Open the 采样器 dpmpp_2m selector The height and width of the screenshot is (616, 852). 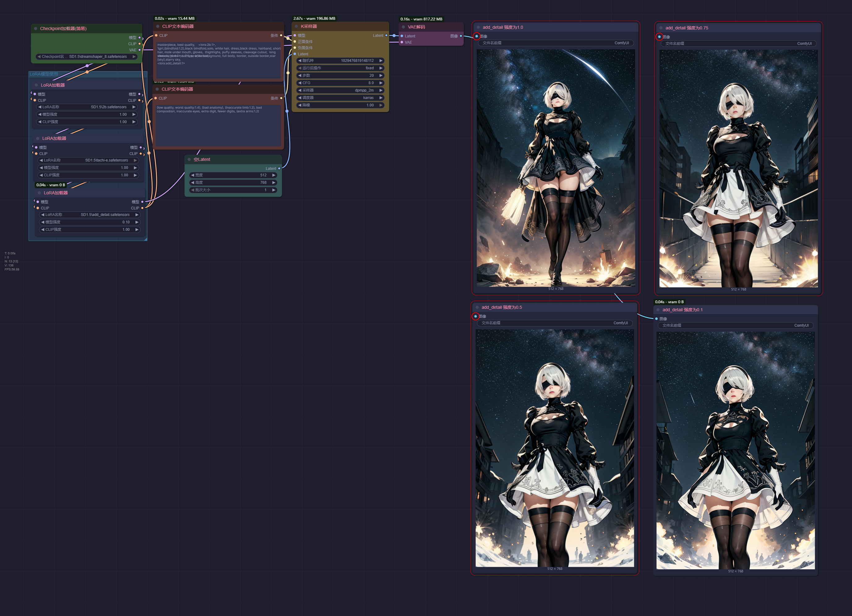click(x=340, y=91)
